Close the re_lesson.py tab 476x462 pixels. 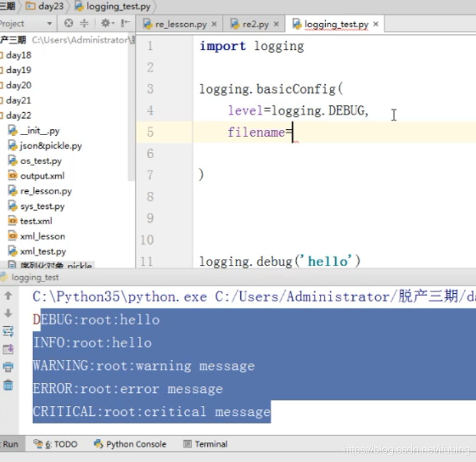point(214,24)
